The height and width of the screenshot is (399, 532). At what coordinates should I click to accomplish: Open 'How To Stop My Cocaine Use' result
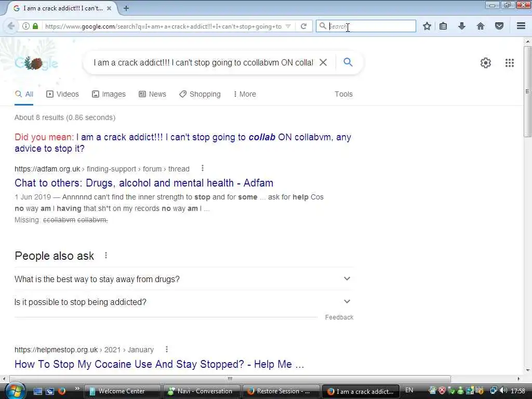click(x=159, y=364)
